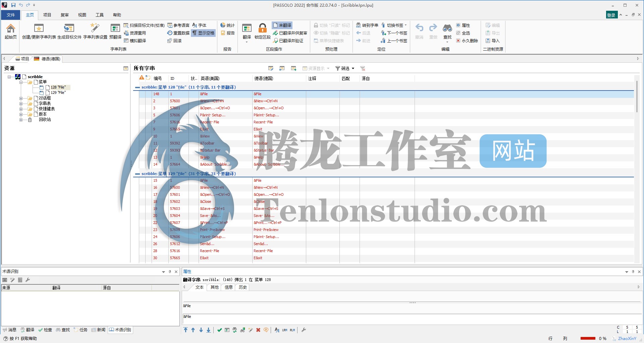The image size is (644, 343).
Task: Click 重置数据 ribbon item
Action: click(x=178, y=33)
